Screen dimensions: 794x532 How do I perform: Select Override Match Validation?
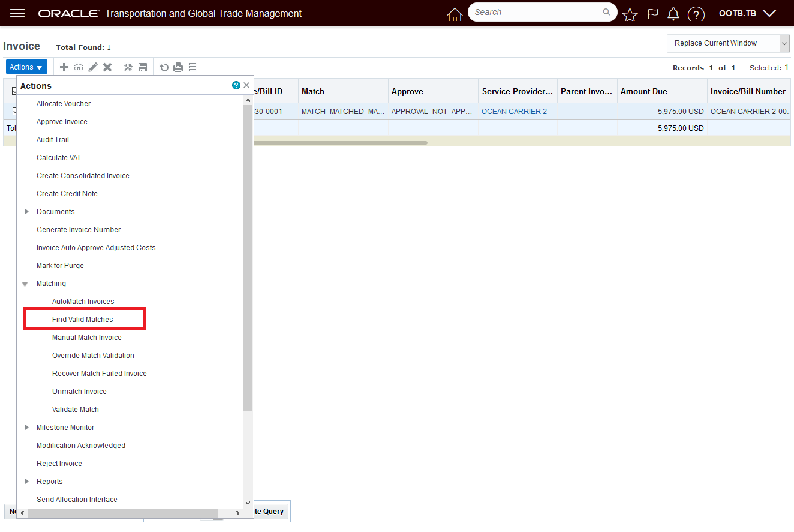coord(93,356)
